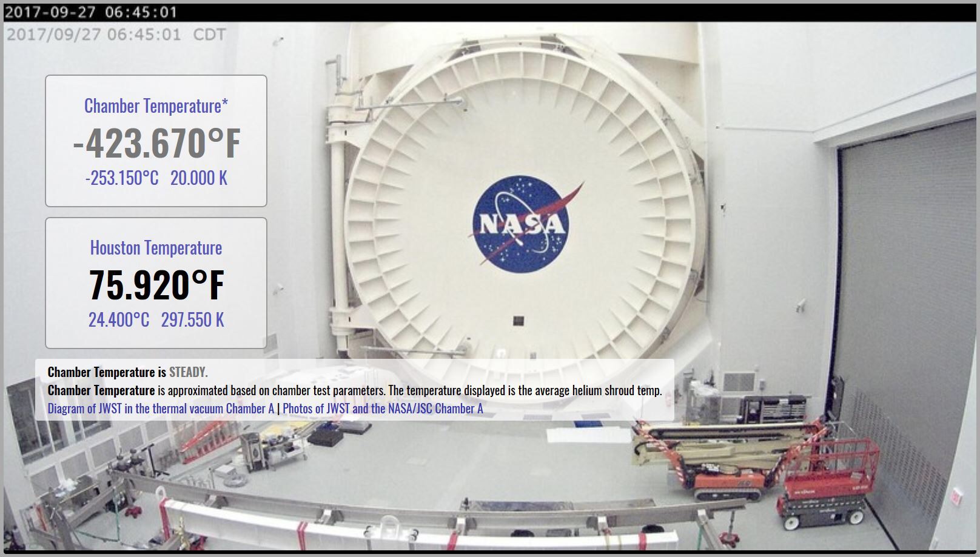The width and height of the screenshot is (980, 557).
Task: Select the 75.920°F Houston reading
Action: tap(156, 285)
